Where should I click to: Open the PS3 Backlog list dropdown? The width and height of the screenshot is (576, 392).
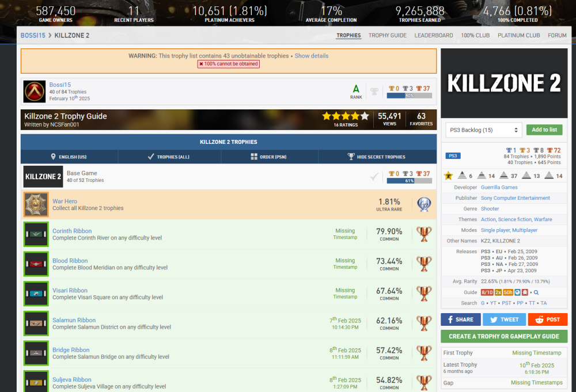click(x=484, y=130)
